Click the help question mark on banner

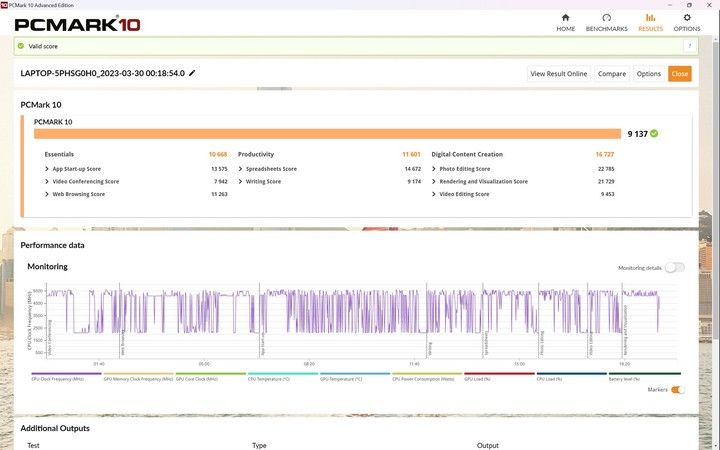coord(690,46)
